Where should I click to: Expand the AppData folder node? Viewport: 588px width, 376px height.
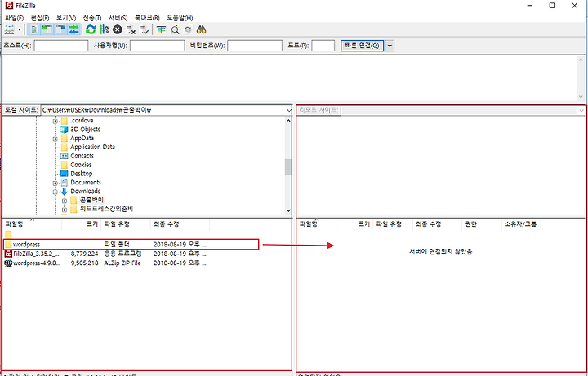click(56, 139)
